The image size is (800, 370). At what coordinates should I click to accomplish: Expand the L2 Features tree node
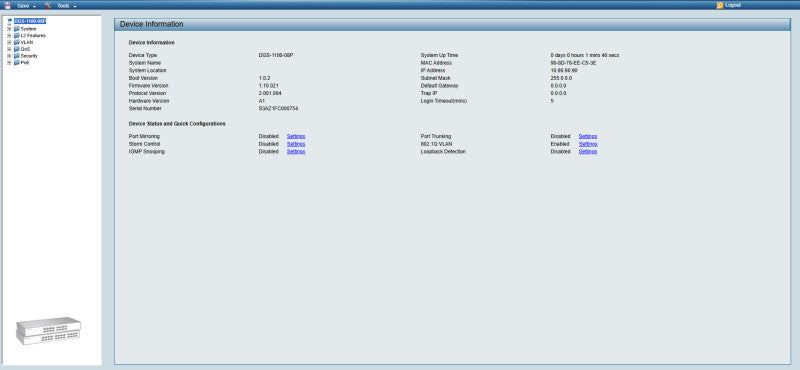coord(9,36)
